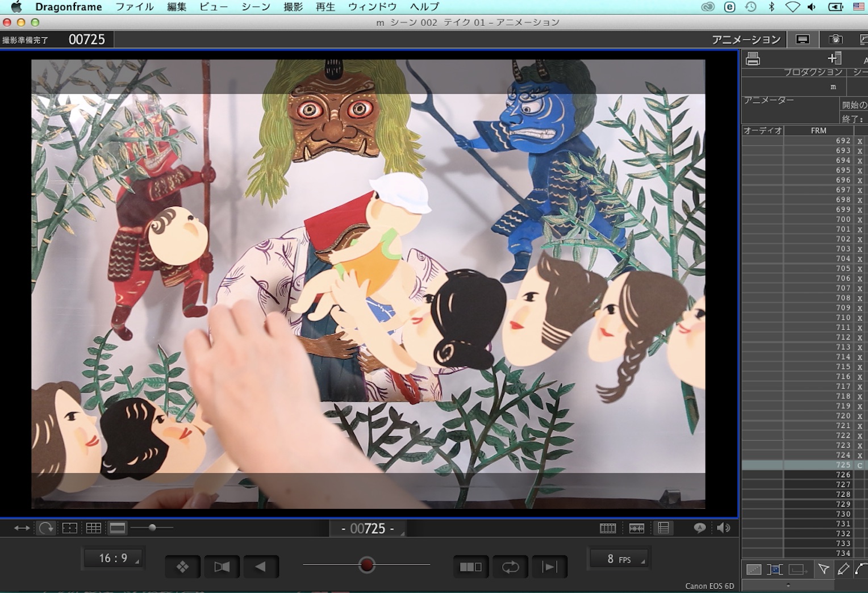Select frame 700 row in X-sheet
868x593 pixels.
point(804,219)
